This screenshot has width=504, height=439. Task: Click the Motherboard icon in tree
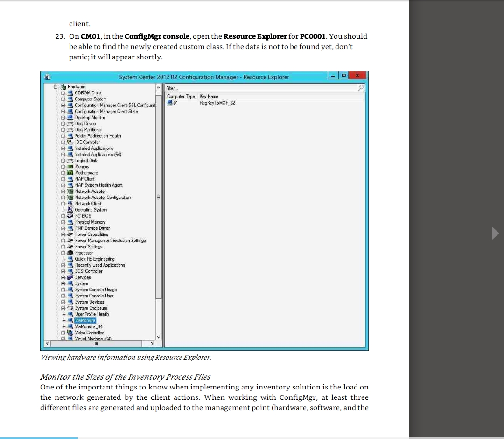pyautogui.click(x=70, y=173)
